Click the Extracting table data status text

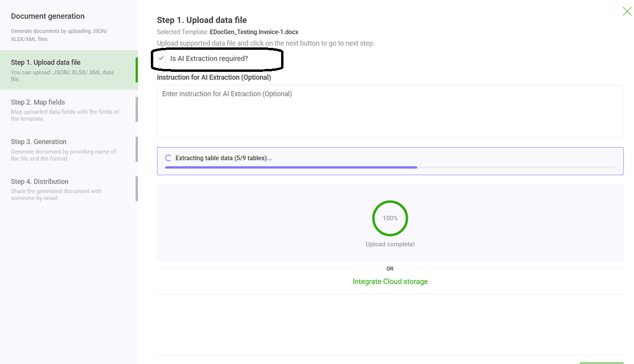coord(223,158)
